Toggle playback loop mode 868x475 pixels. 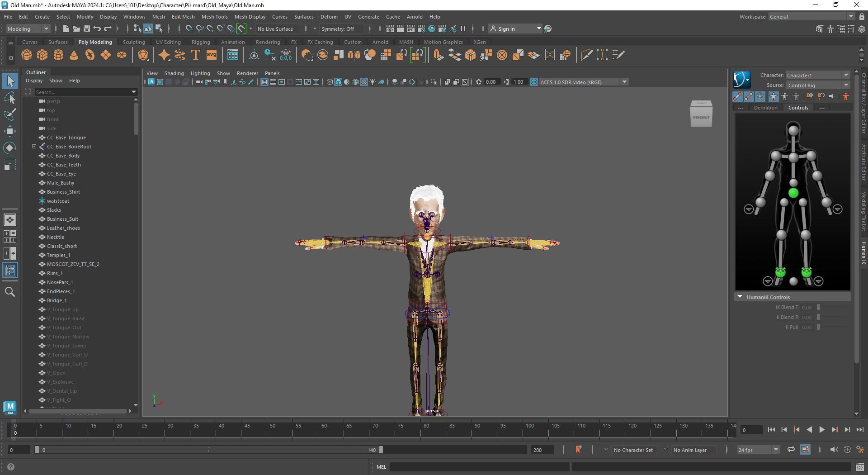tap(791, 450)
